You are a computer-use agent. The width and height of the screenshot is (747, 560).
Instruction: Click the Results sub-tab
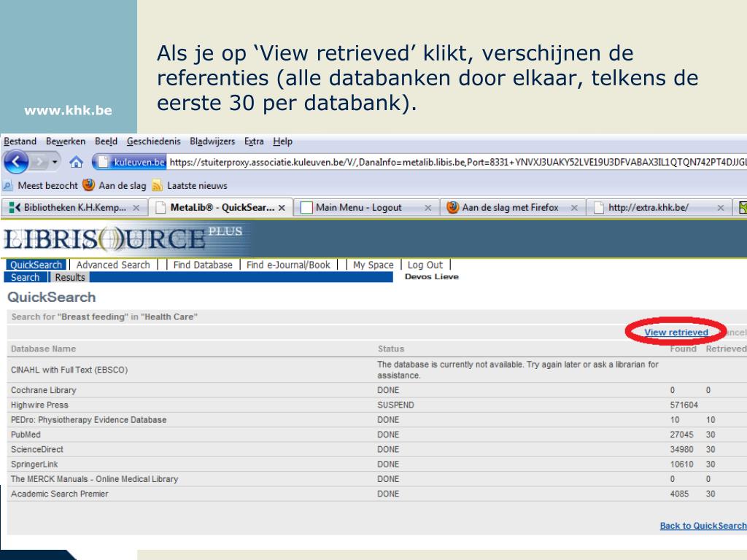click(70, 277)
